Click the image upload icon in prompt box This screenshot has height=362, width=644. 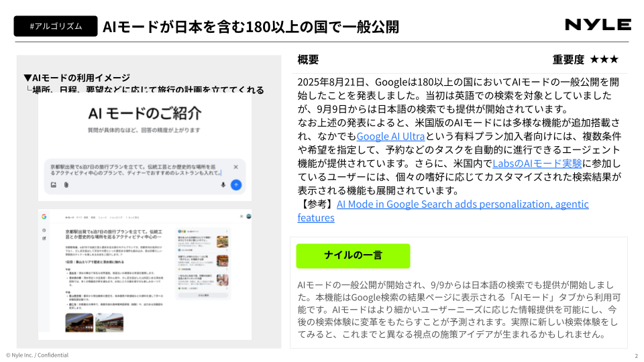click(x=54, y=184)
